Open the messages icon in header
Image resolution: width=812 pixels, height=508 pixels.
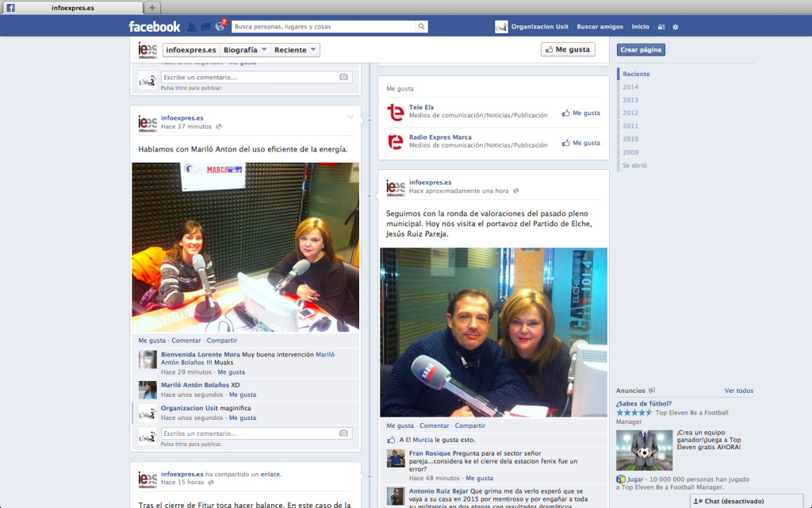coord(206,26)
